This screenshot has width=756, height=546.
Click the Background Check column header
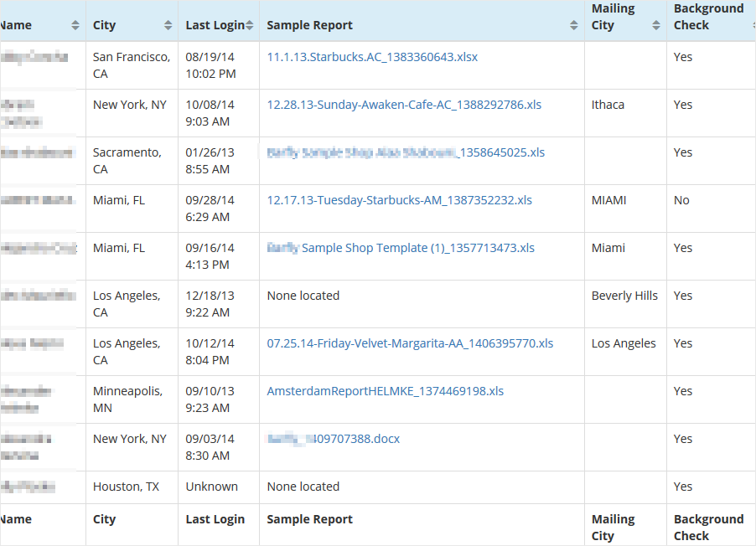click(708, 17)
